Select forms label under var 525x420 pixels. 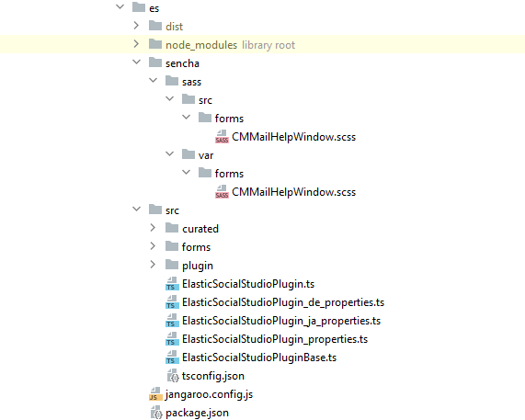[x=229, y=174]
